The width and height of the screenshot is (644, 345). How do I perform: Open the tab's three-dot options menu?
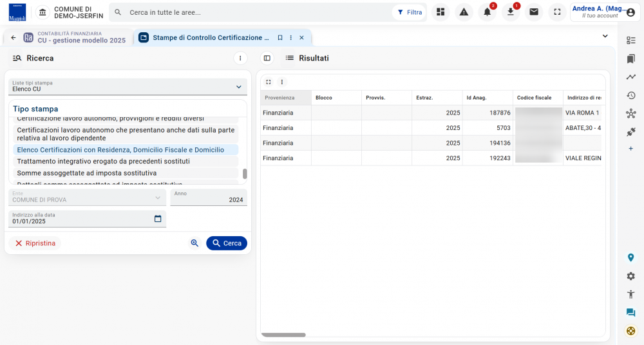point(291,37)
